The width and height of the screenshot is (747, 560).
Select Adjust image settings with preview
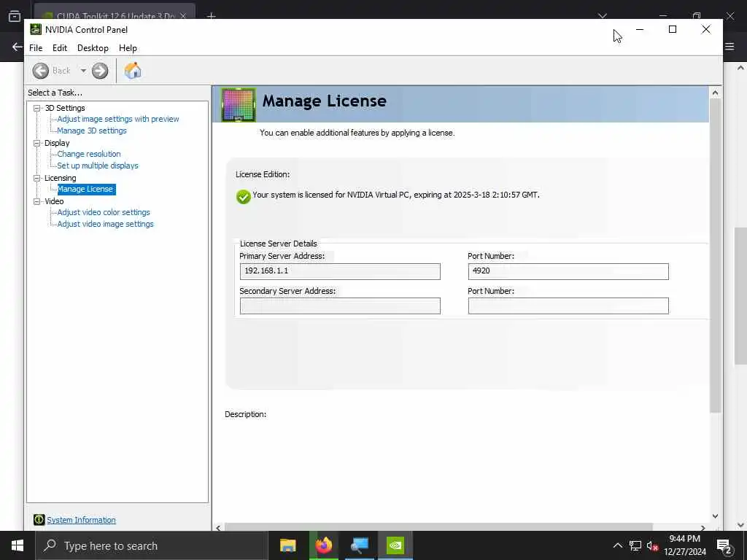tap(118, 119)
